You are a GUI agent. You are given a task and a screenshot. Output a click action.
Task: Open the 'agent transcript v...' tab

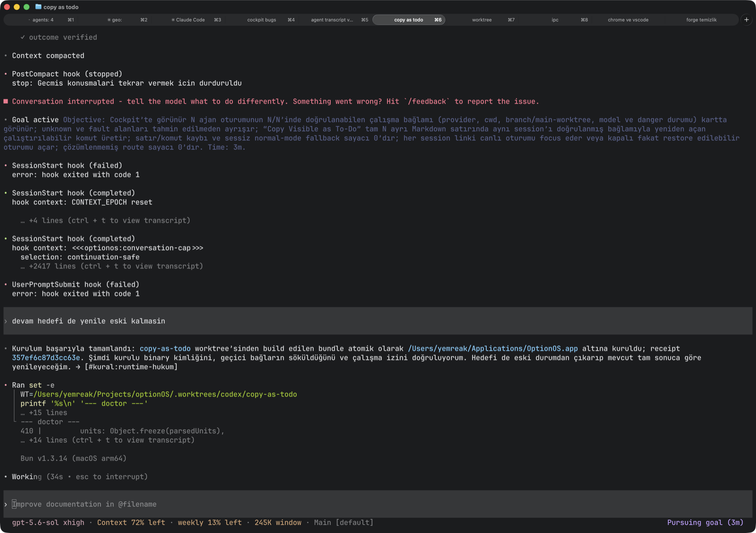pos(332,20)
